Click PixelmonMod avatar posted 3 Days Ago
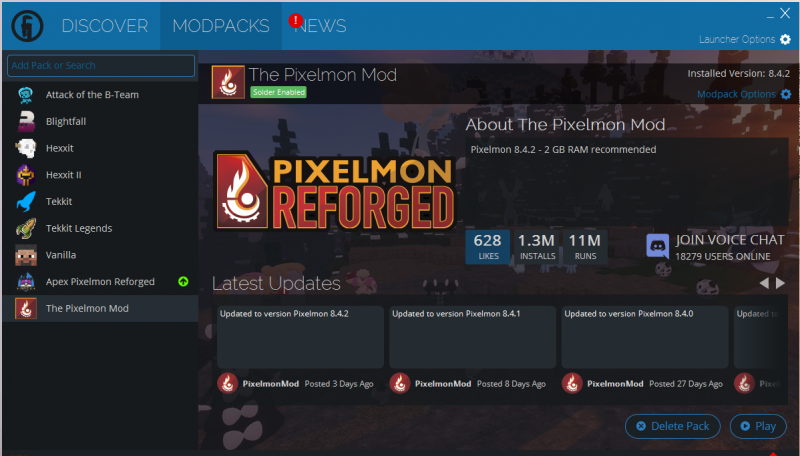 click(x=228, y=384)
